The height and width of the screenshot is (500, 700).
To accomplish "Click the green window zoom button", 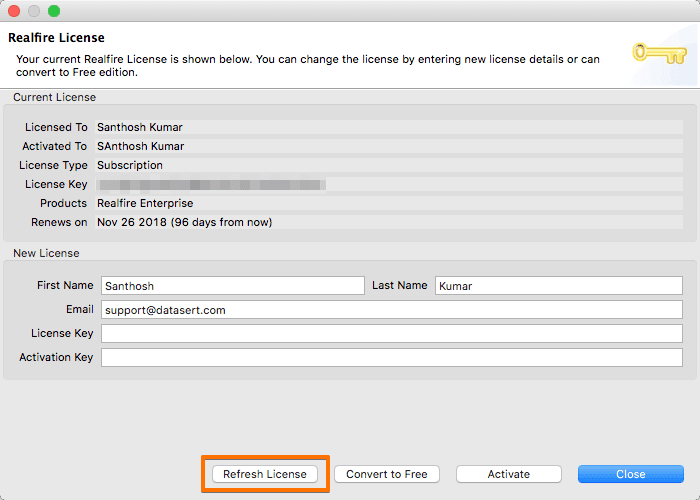I will pos(54,11).
